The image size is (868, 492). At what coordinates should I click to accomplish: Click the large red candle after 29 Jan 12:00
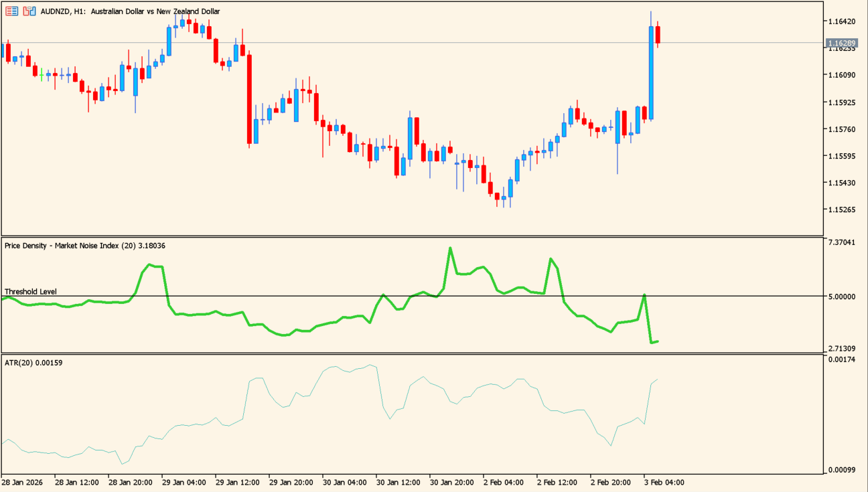(x=249, y=99)
